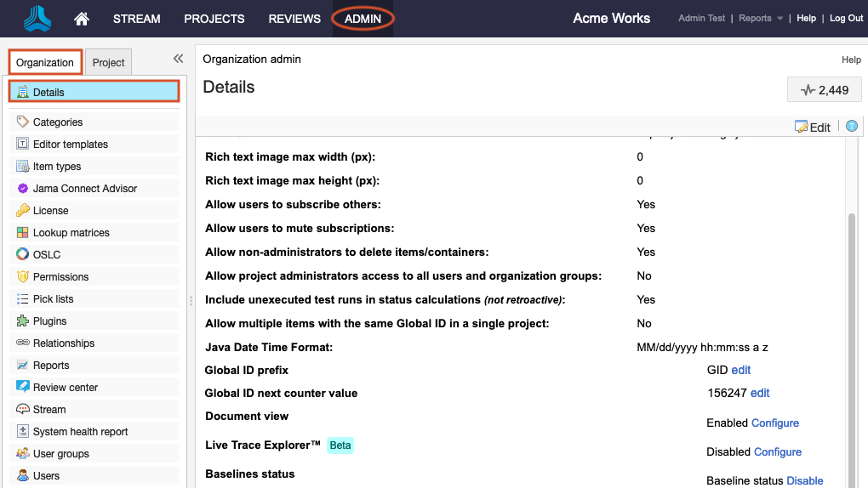Open the REVIEWS navigation menu
Viewport: 868px width, 488px height.
click(x=294, y=19)
